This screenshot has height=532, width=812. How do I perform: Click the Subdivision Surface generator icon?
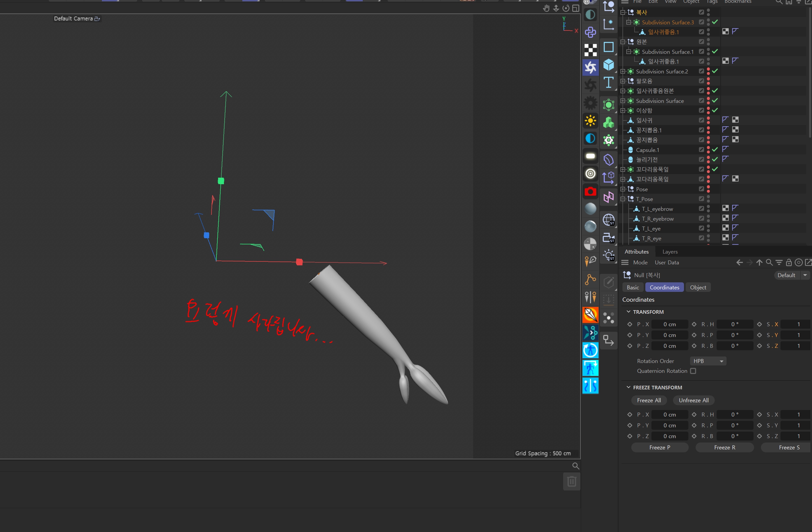608,105
